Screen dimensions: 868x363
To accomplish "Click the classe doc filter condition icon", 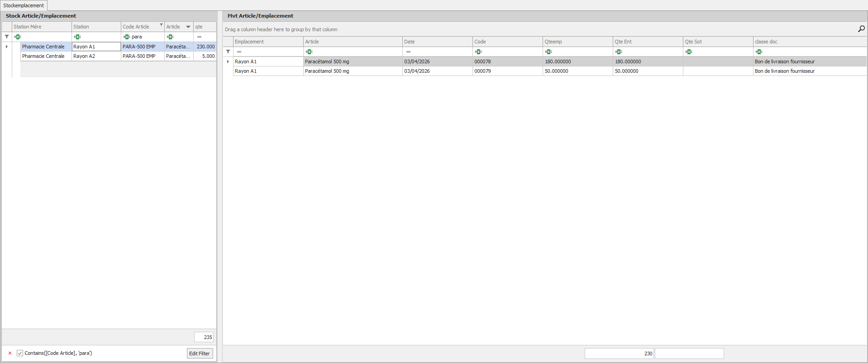I will coord(759,52).
